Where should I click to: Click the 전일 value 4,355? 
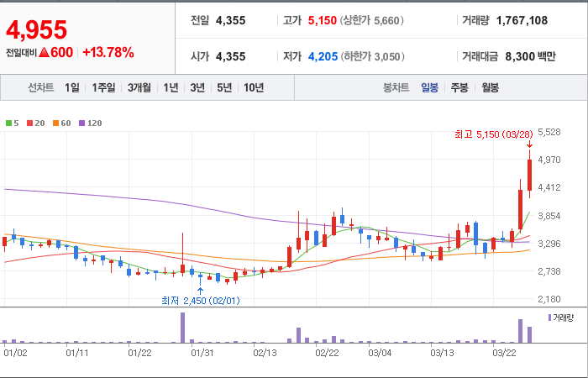pos(231,20)
